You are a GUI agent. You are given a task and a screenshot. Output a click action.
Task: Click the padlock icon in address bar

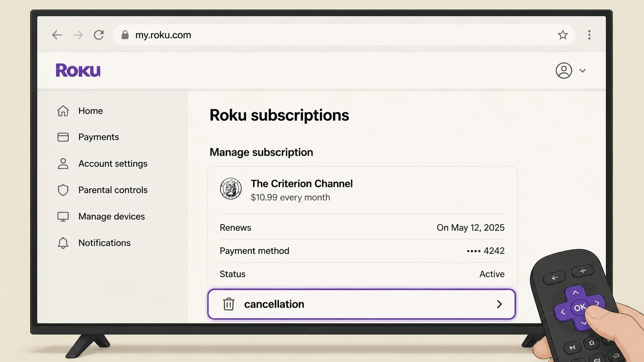(x=125, y=35)
